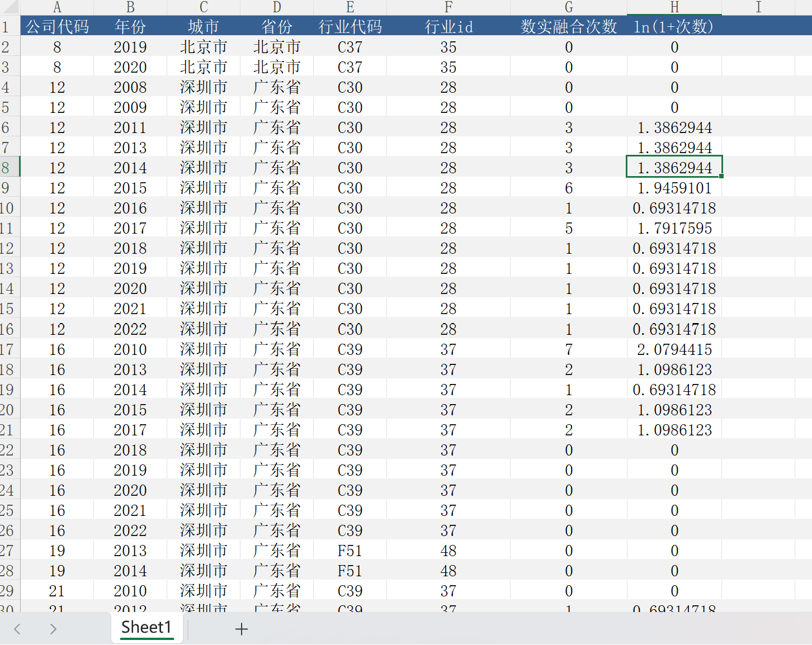Select the active cell H8 showing 1.3862944
This screenshot has width=812, height=645.
point(674,168)
